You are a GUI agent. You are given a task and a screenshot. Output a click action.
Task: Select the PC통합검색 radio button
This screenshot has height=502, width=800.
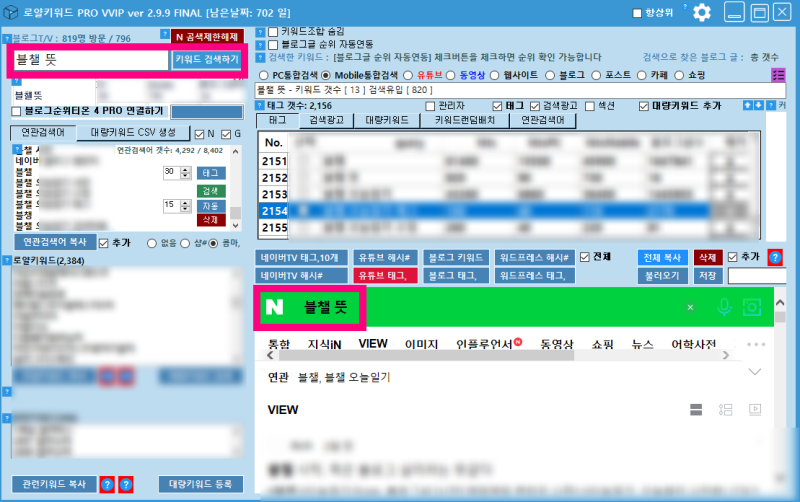pos(263,76)
